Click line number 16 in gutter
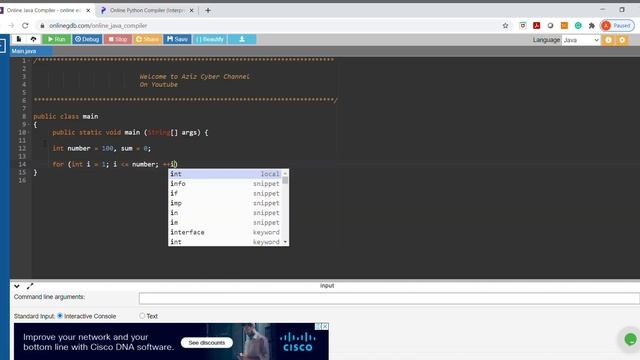Viewport: 640px width, 360px height. 22,180
